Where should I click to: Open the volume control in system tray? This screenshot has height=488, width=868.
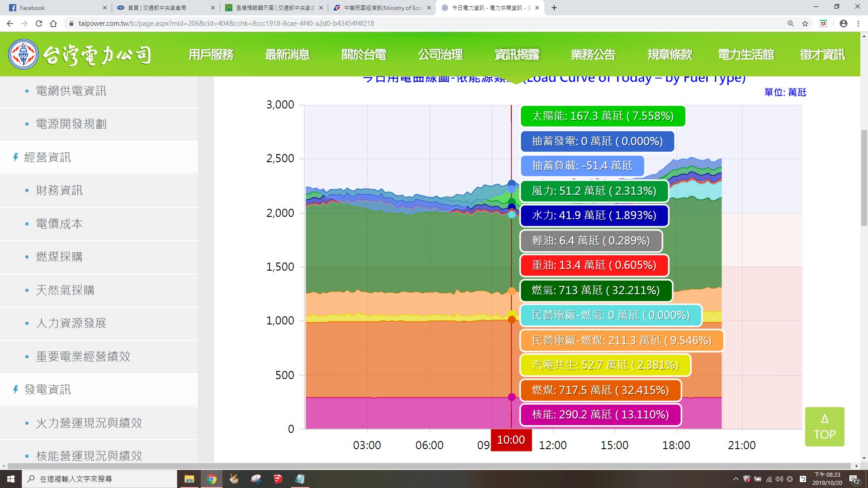click(x=779, y=479)
